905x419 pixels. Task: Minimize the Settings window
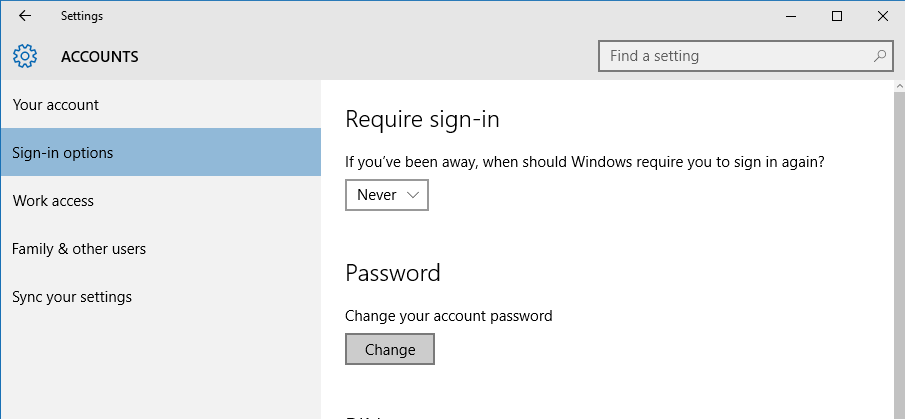point(791,16)
